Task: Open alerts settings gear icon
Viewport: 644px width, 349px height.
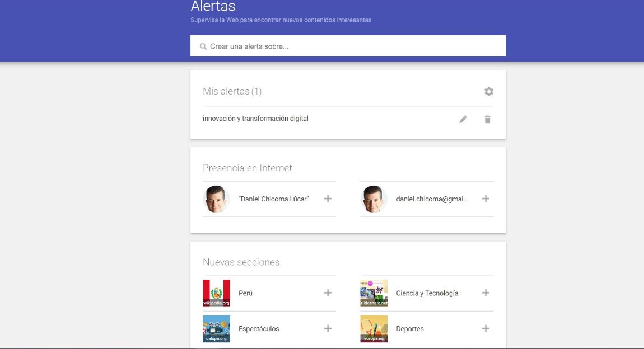Action: point(489,92)
